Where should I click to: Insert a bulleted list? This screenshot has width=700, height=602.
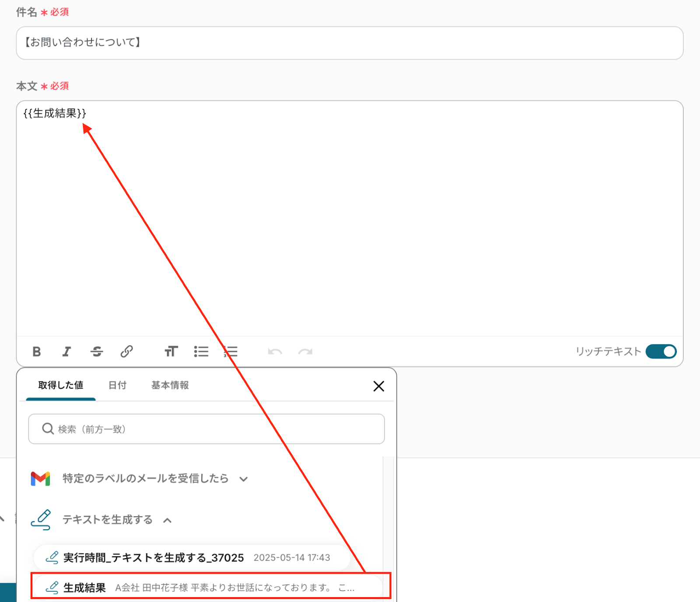[x=201, y=352]
